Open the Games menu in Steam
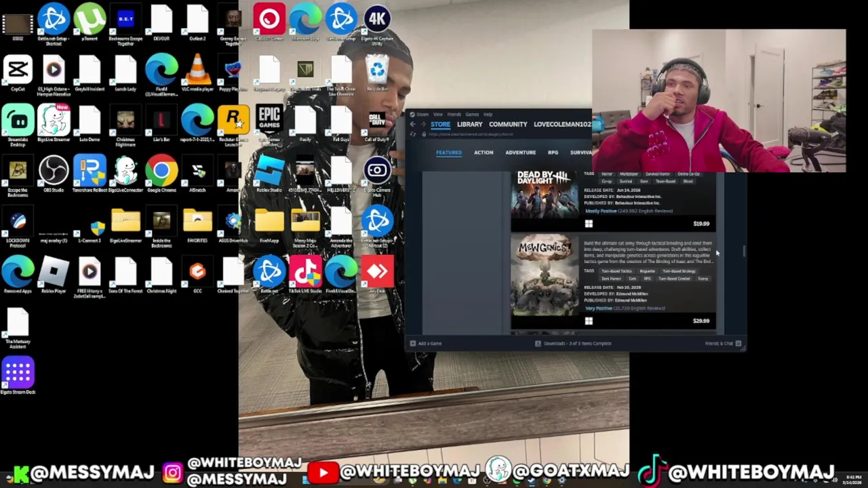 pos(472,115)
